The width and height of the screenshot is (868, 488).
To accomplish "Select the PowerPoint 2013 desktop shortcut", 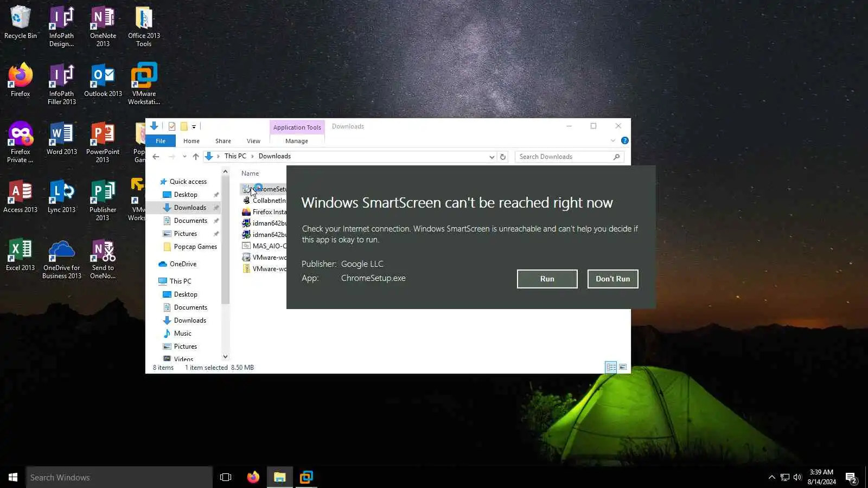I will click(x=103, y=142).
